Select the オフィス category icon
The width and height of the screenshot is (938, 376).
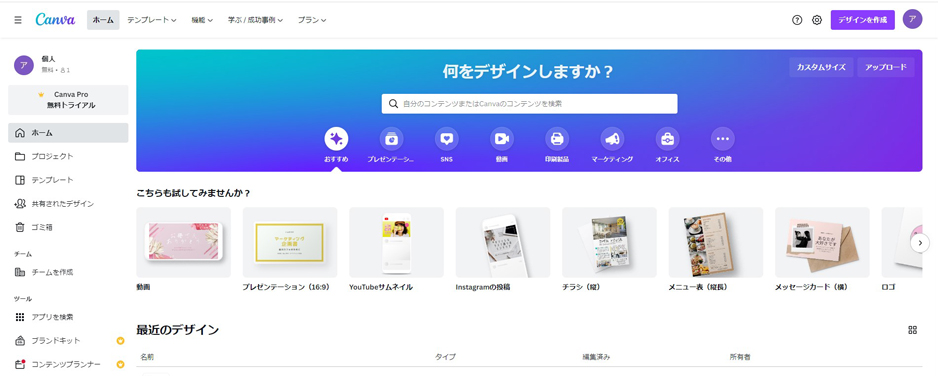[x=667, y=139]
